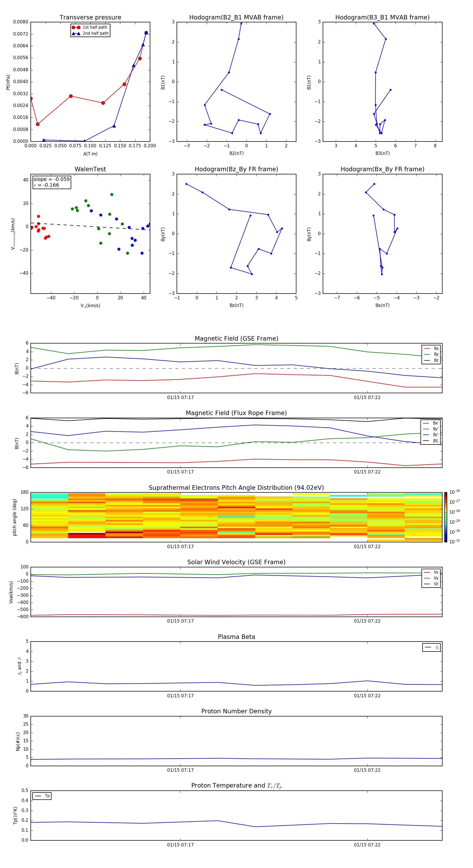Click the 'Magnetic Field (GSE Frame)' title
Image resolution: width=473 pixels, height=868 pixels.
[236, 339]
